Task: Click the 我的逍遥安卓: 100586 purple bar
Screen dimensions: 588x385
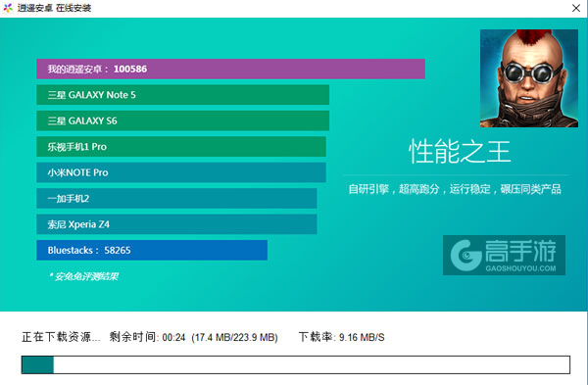Action: [x=230, y=69]
